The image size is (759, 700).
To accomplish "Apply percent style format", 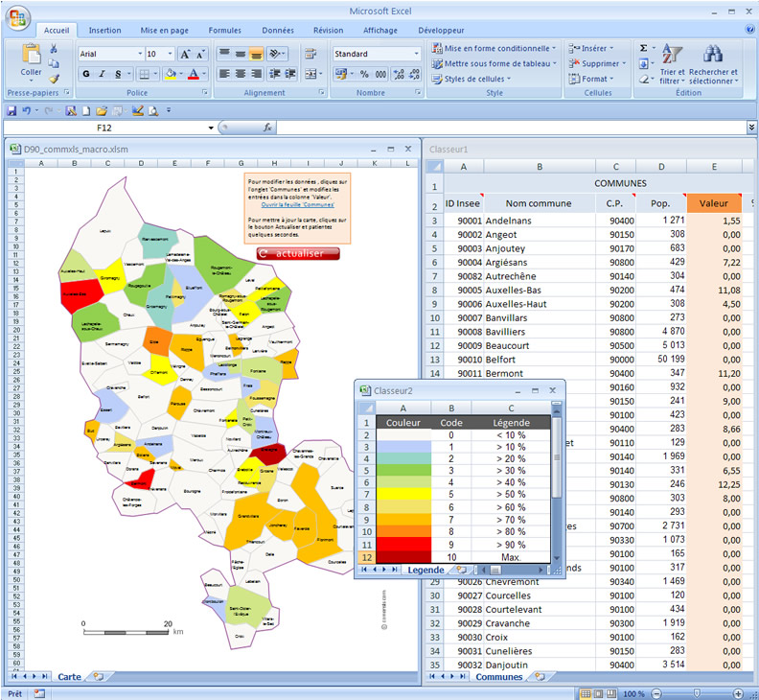I will (364, 74).
